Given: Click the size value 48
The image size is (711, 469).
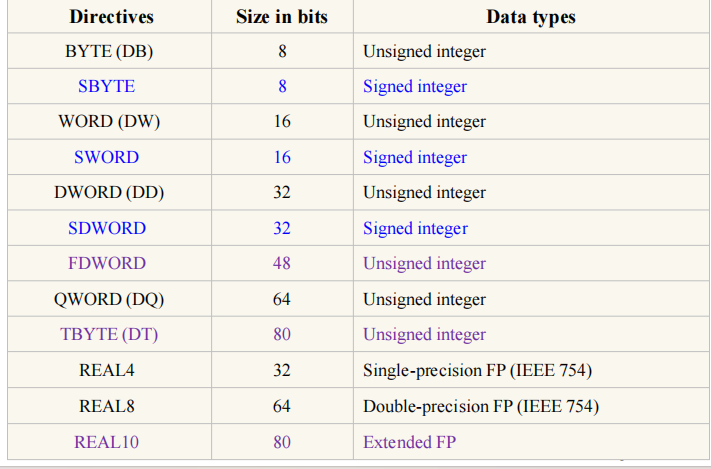Looking at the screenshot, I should 282,264.
